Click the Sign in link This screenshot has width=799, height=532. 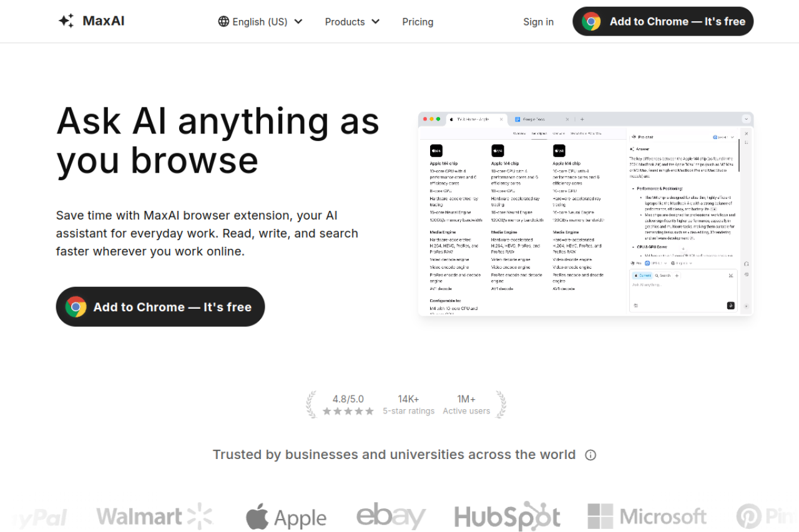click(538, 22)
